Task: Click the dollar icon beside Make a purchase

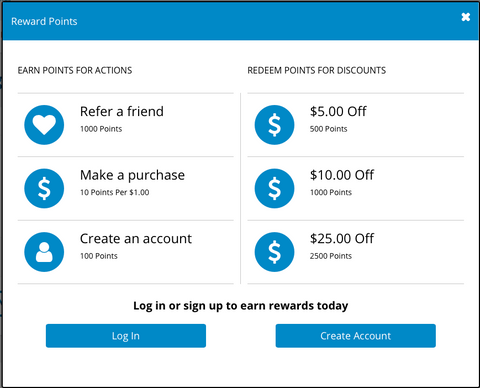Action: click(x=44, y=188)
